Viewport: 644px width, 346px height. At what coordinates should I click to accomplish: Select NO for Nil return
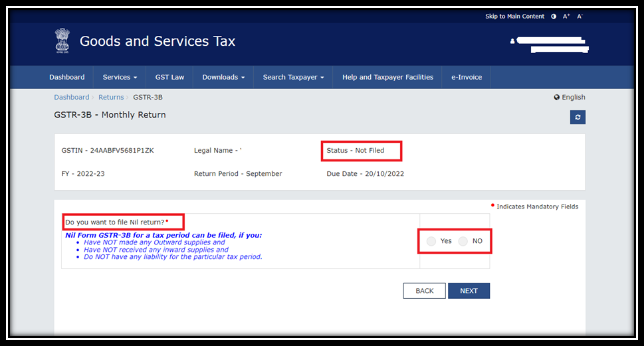463,241
